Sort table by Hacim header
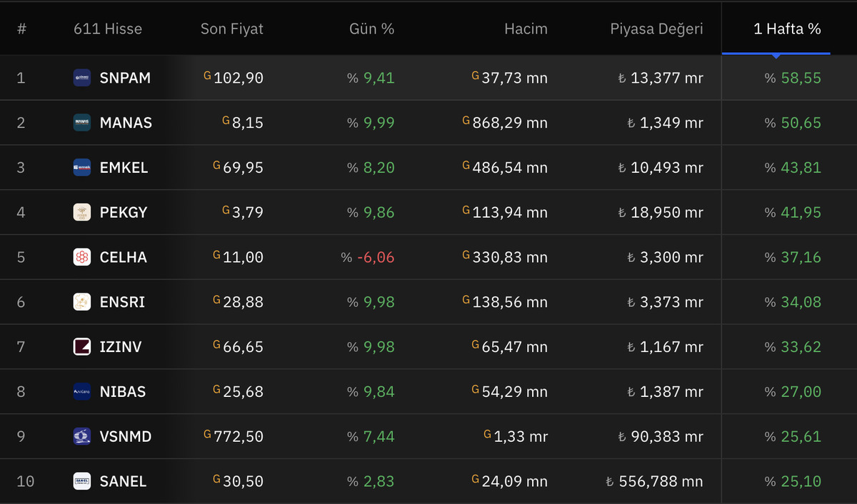Viewport: 857px width, 504px height. 526,29
